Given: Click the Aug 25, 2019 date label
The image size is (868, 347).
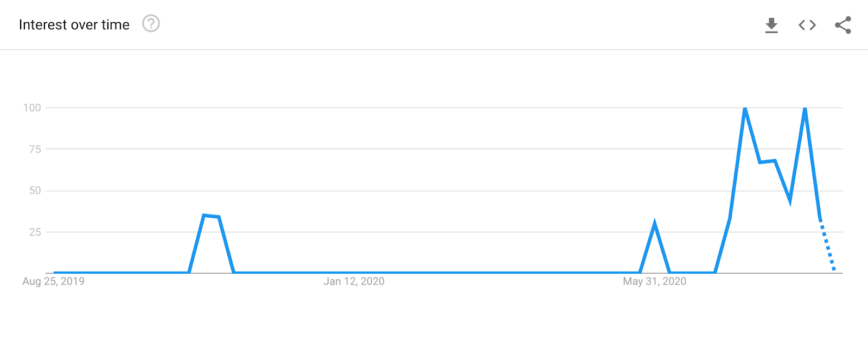Looking at the screenshot, I should tap(53, 281).
